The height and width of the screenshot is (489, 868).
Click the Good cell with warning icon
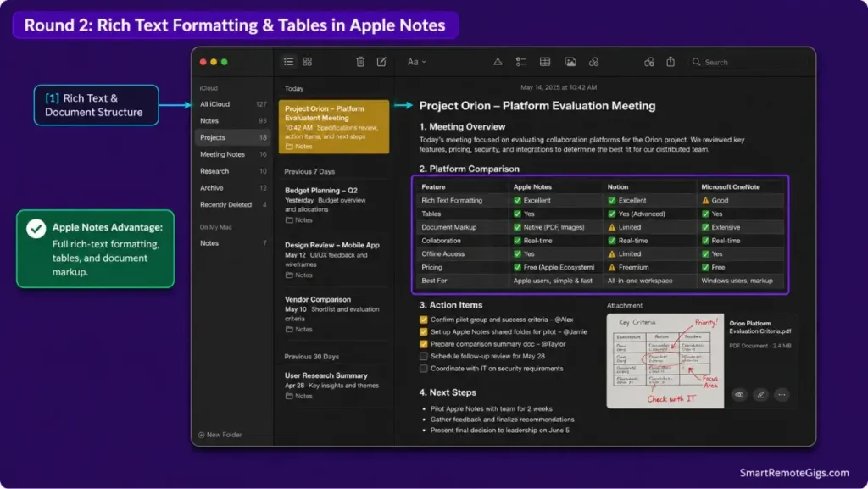pyautogui.click(x=715, y=200)
